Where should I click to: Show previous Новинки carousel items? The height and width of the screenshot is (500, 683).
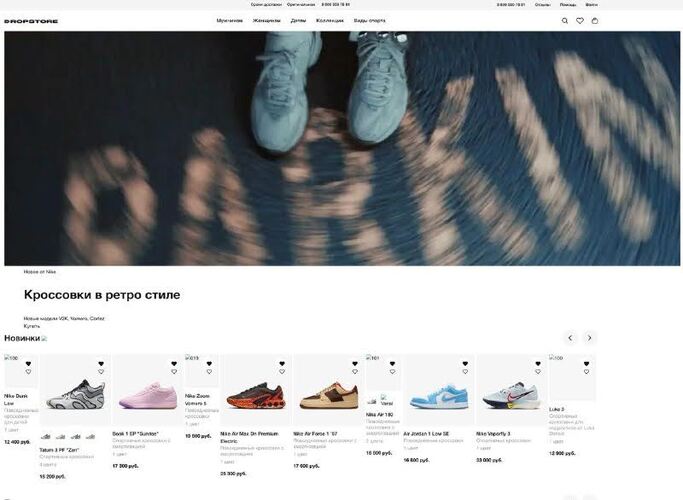(570, 338)
